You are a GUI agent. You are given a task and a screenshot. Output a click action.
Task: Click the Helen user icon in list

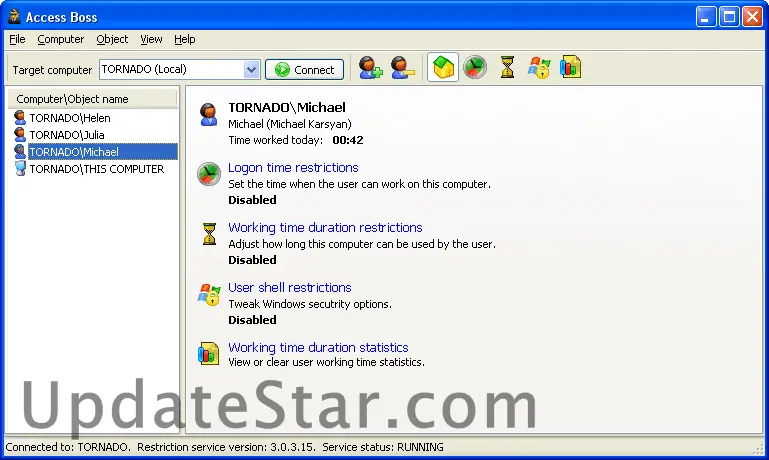(x=20, y=118)
